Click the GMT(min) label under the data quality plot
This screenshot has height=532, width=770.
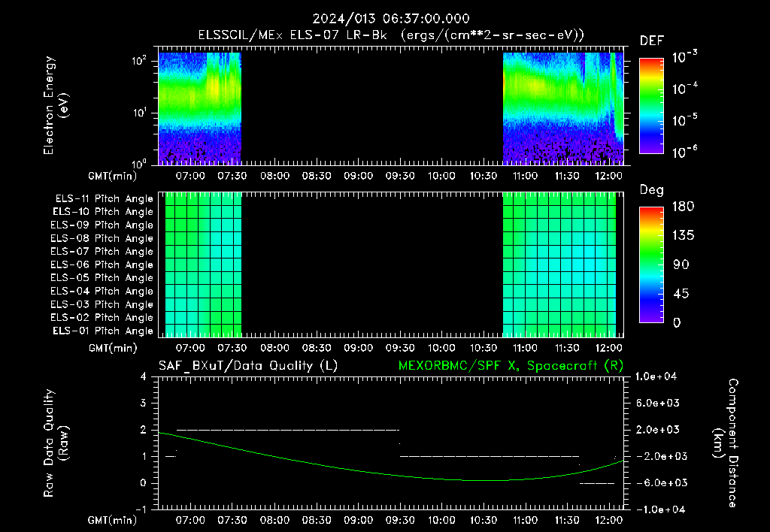click(x=113, y=520)
